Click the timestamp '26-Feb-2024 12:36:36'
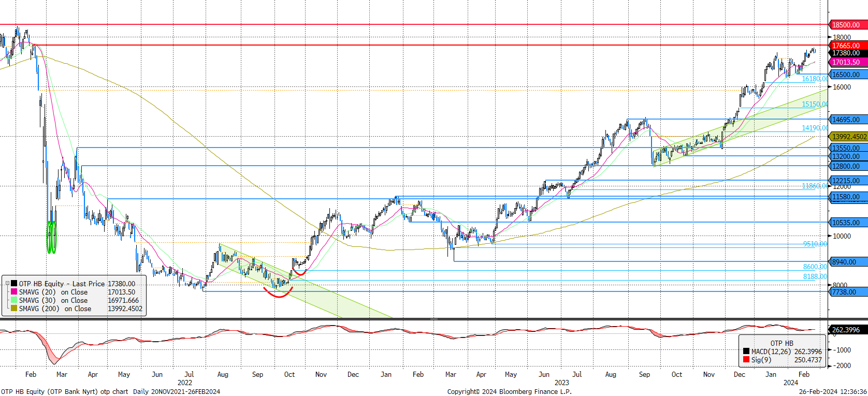Screen dimensions: 868x396 pos(833,391)
